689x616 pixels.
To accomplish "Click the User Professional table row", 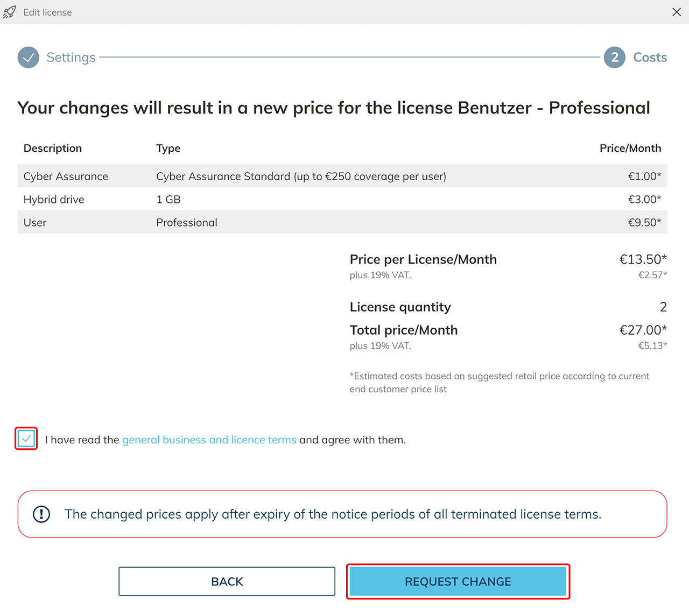I will pyautogui.click(x=342, y=223).
